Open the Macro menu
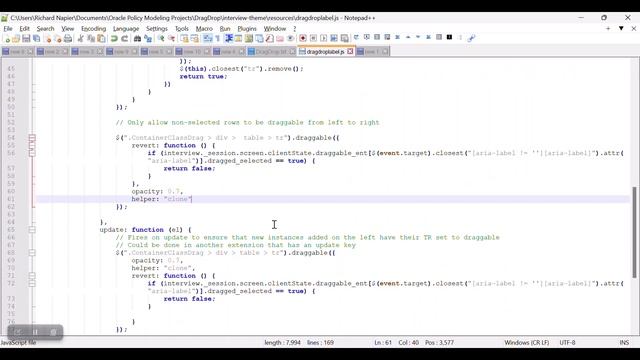The width and height of the screenshot is (640, 360). coord(204,29)
